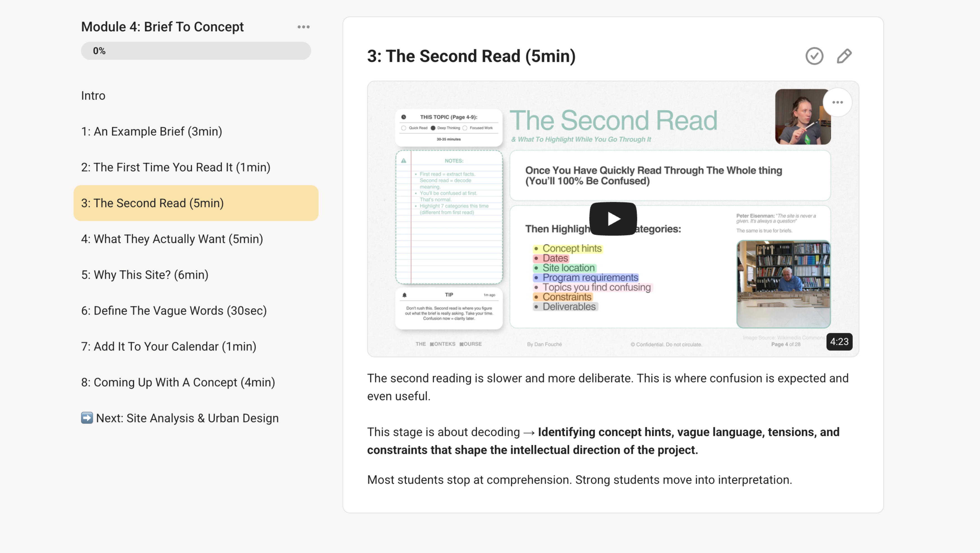Viewport: 980px width, 553px height.
Task: Go to lesson 4: What They Actually Want
Action: [172, 239]
